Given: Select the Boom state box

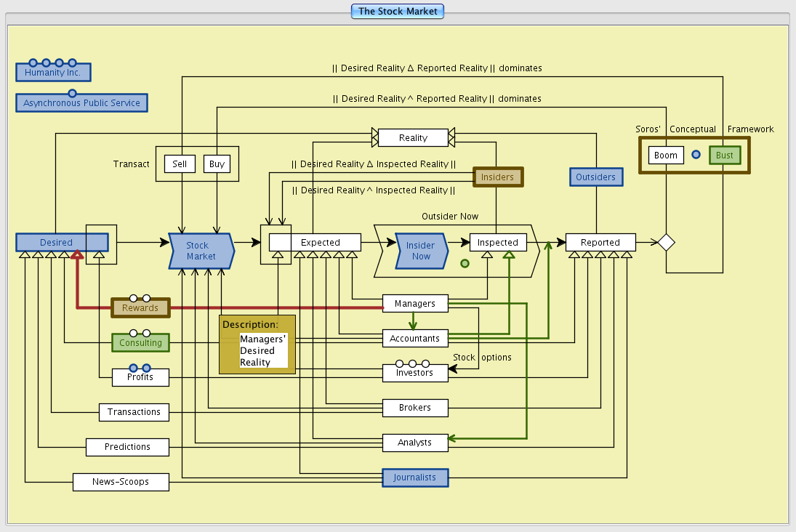Looking at the screenshot, I should (665, 156).
